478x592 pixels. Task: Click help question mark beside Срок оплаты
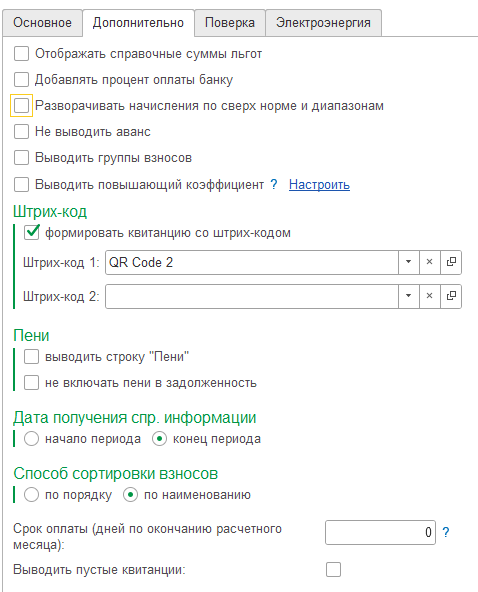click(x=446, y=532)
